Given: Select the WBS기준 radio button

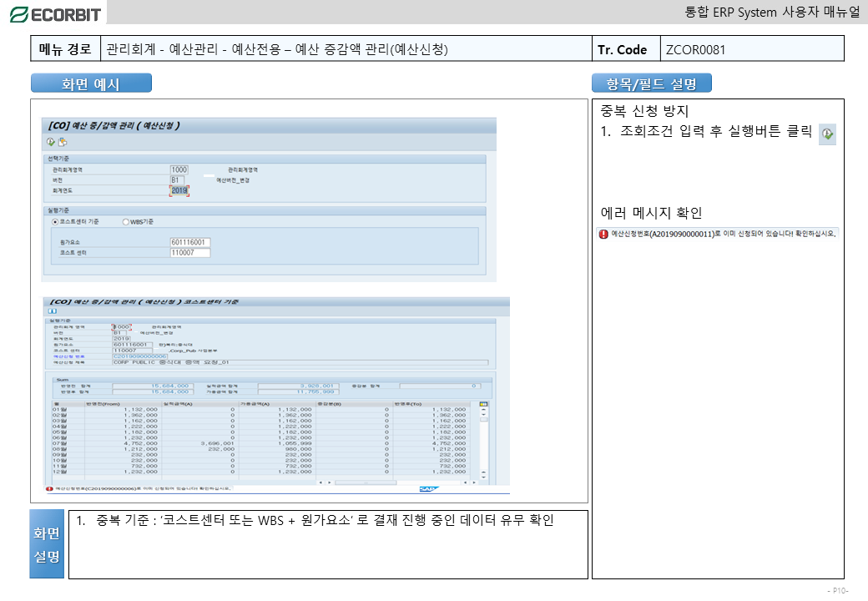Looking at the screenshot, I should tap(126, 222).
